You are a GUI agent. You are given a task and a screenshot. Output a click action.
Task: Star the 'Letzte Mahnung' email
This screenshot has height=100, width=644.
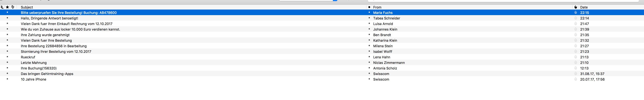tap(7, 62)
